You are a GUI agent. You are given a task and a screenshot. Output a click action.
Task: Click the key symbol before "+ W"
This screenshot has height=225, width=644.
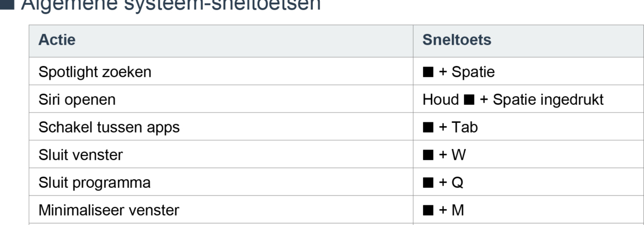click(x=428, y=155)
